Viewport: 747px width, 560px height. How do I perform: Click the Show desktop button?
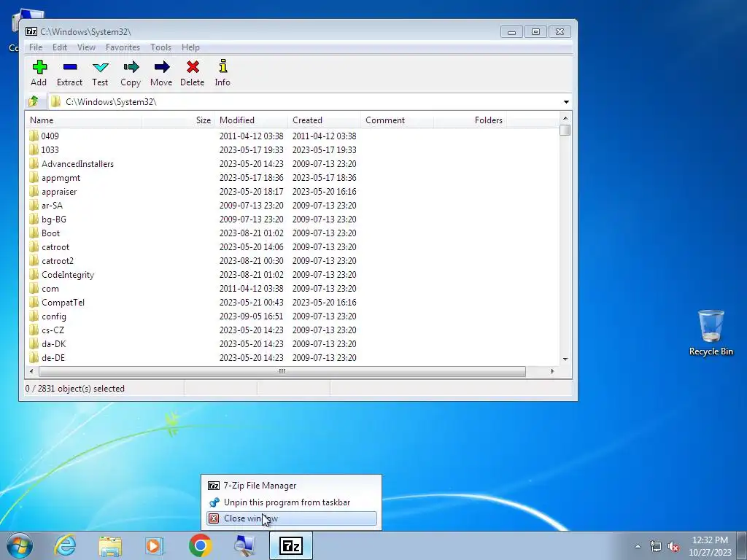click(742, 545)
